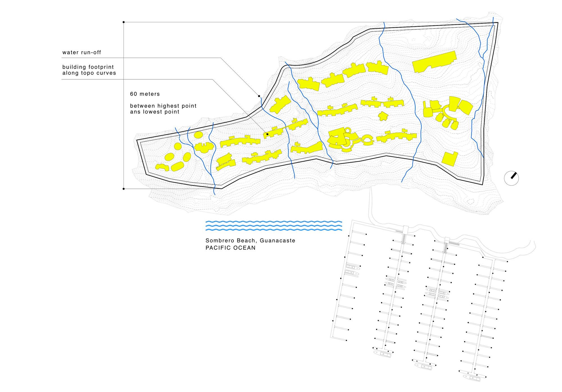The width and height of the screenshot is (562, 392).
Task: Click the 'PACIFIC OCEAN' text
Action: pyautogui.click(x=230, y=248)
